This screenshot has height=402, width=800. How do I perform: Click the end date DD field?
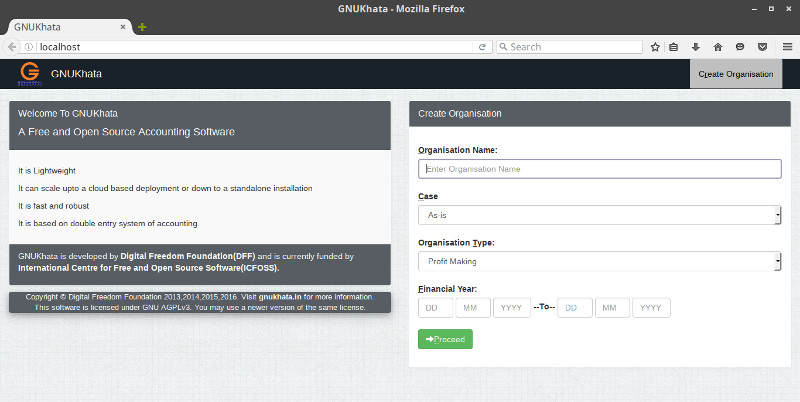[x=575, y=308]
